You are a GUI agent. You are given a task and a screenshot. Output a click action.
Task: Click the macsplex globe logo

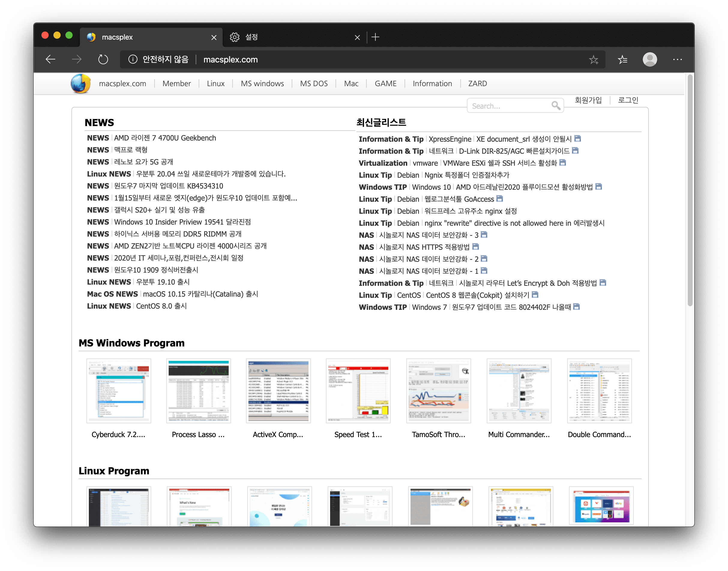[x=80, y=83]
